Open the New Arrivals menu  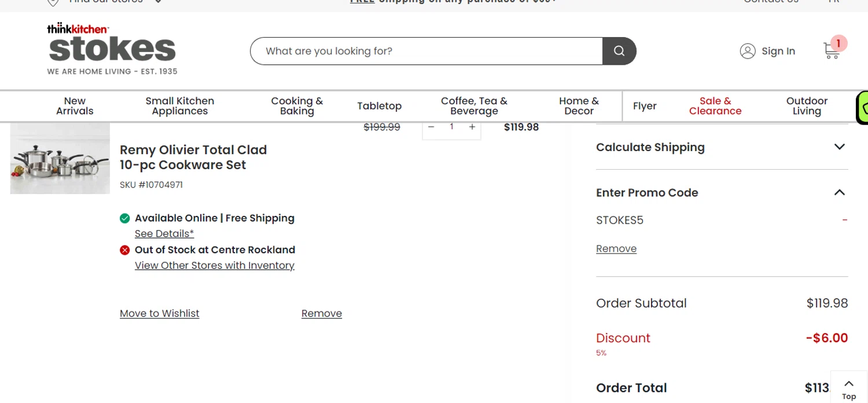click(x=75, y=106)
